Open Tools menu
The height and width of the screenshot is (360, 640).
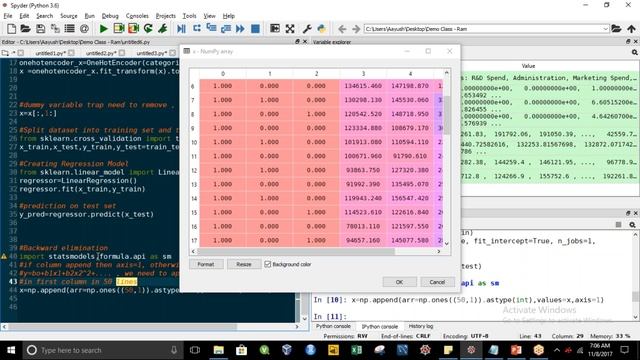coord(189,16)
